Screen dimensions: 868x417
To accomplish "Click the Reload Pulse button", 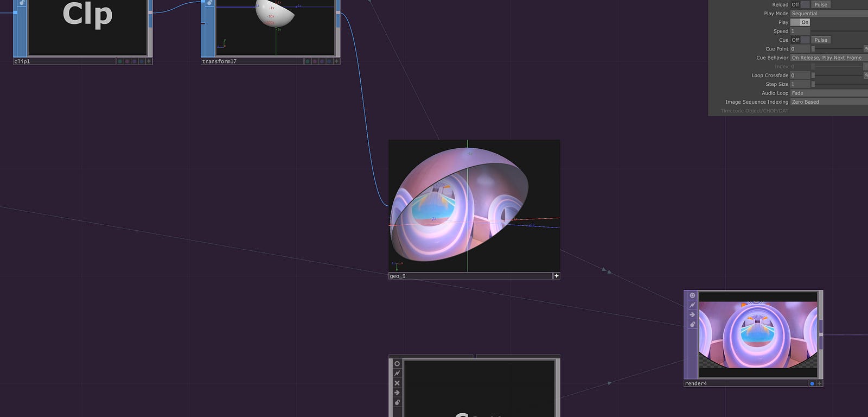I will (821, 4).
